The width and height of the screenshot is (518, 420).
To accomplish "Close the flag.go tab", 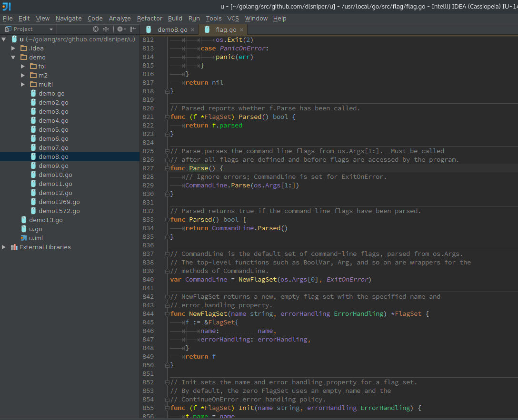I will [241, 29].
